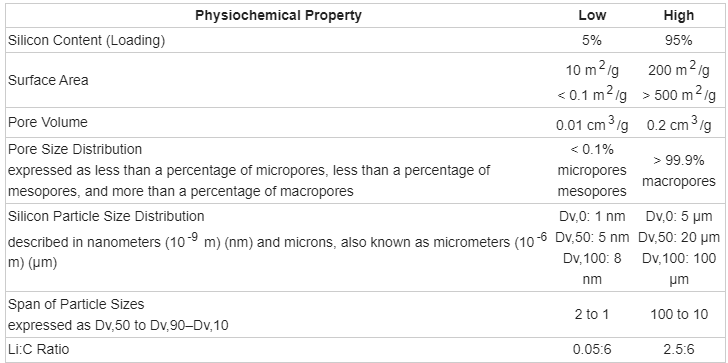728x363 pixels.
Task: Select the Silicon Particle Size Distribution heading
Action: (106, 216)
